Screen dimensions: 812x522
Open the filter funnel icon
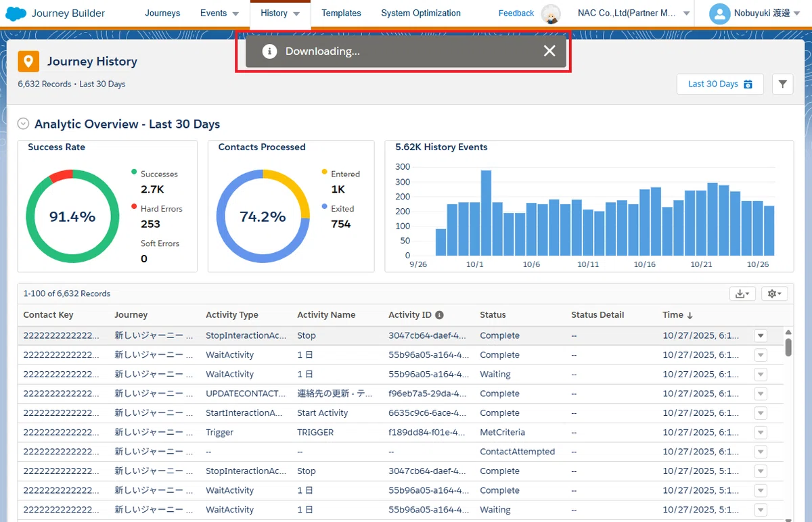click(x=782, y=84)
